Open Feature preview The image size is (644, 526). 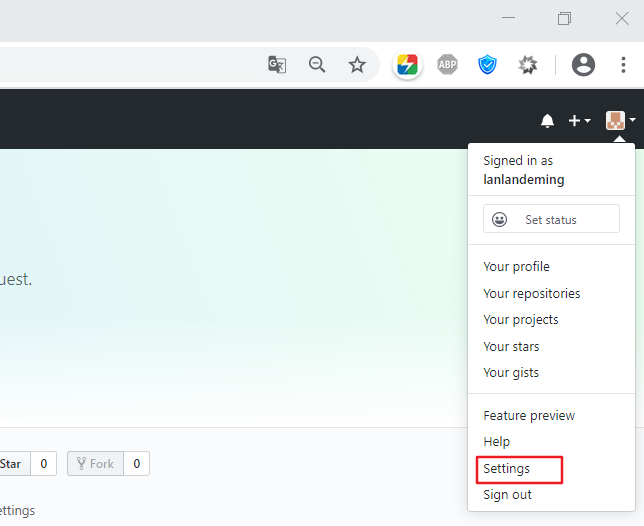click(529, 416)
